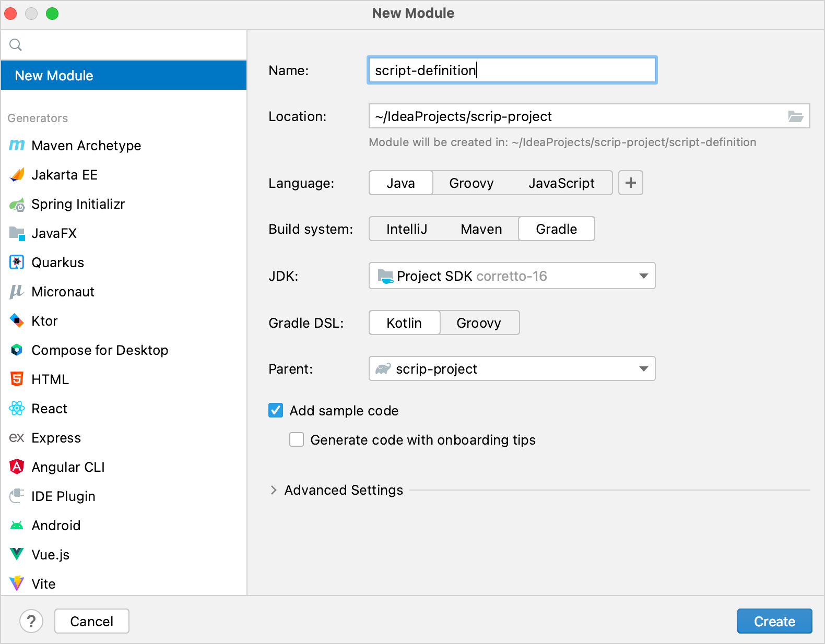Choose the Ktor generator icon
The width and height of the screenshot is (825, 644).
click(17, 321)
